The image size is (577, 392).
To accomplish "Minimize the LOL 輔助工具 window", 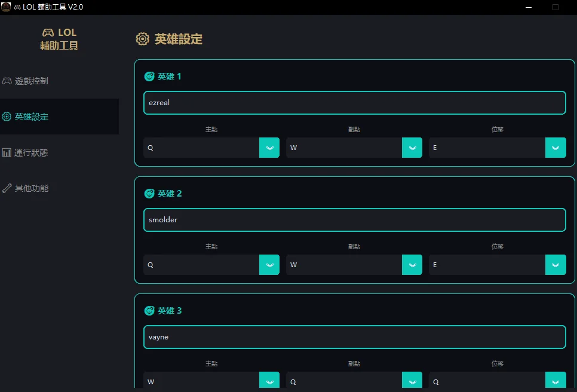I will point(529,7).
